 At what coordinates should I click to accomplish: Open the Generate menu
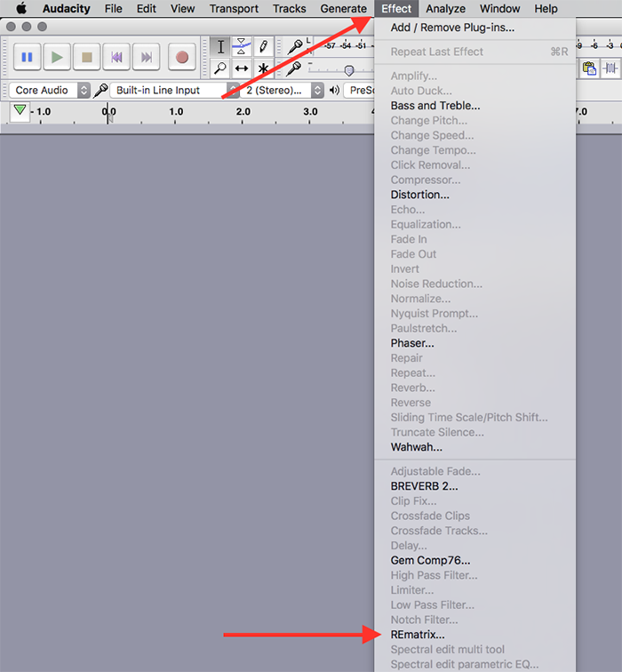tap(344, 9)
